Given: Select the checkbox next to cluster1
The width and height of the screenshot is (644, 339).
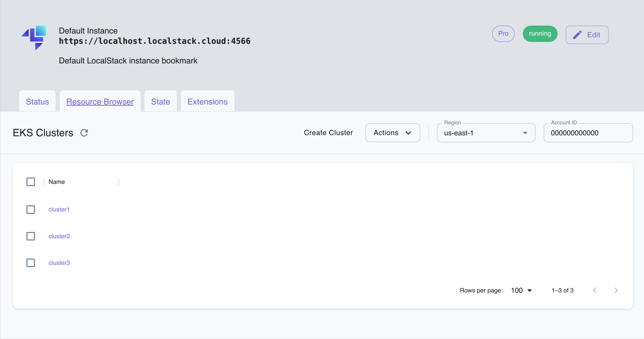Looking at the screenshot, I should [x=31, y=210].
